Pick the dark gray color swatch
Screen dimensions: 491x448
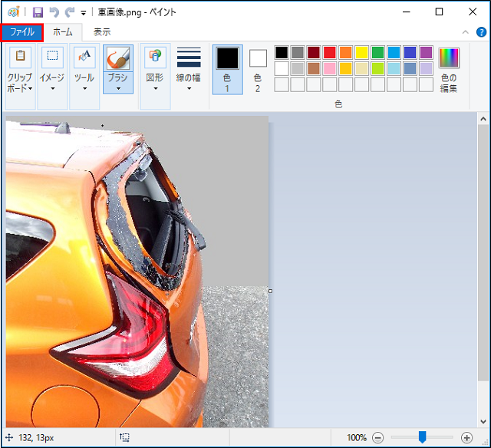(x=298, y=53)
